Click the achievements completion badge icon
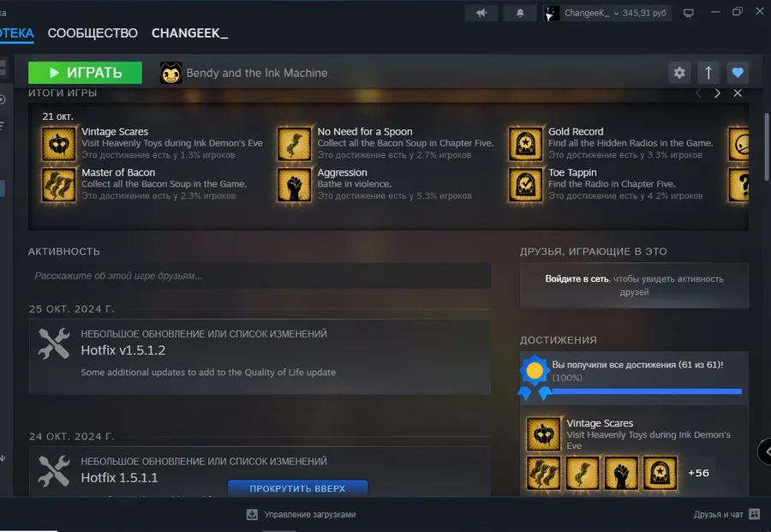 coord(535,377)
